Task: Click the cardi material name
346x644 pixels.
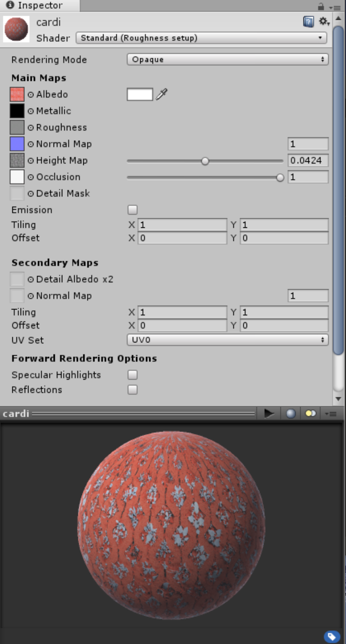Action: 48,22
